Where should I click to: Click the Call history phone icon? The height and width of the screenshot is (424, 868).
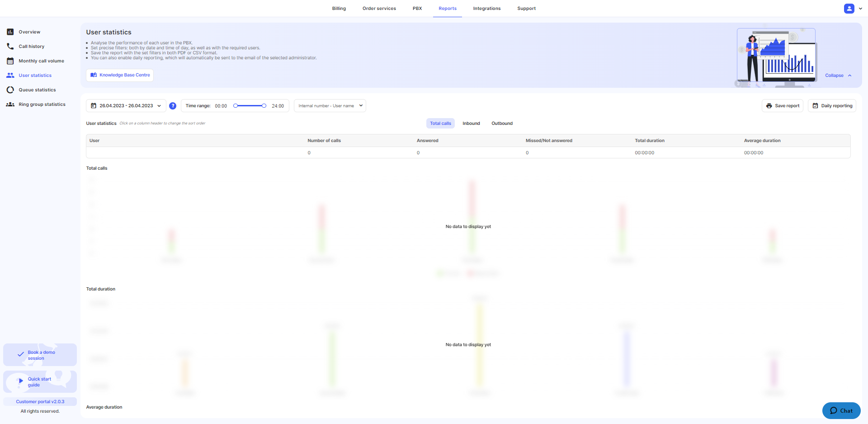tap(10, 46)
